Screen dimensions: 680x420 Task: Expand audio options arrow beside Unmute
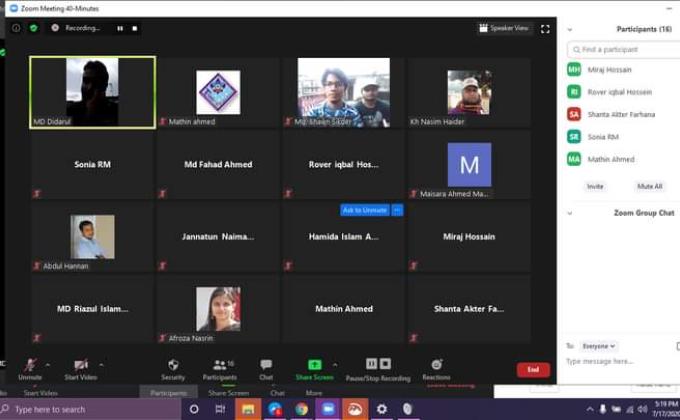[x=48, y=364]
